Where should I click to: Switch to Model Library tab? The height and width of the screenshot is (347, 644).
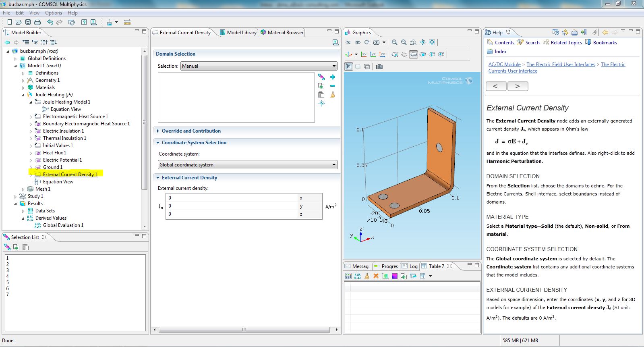238,33
